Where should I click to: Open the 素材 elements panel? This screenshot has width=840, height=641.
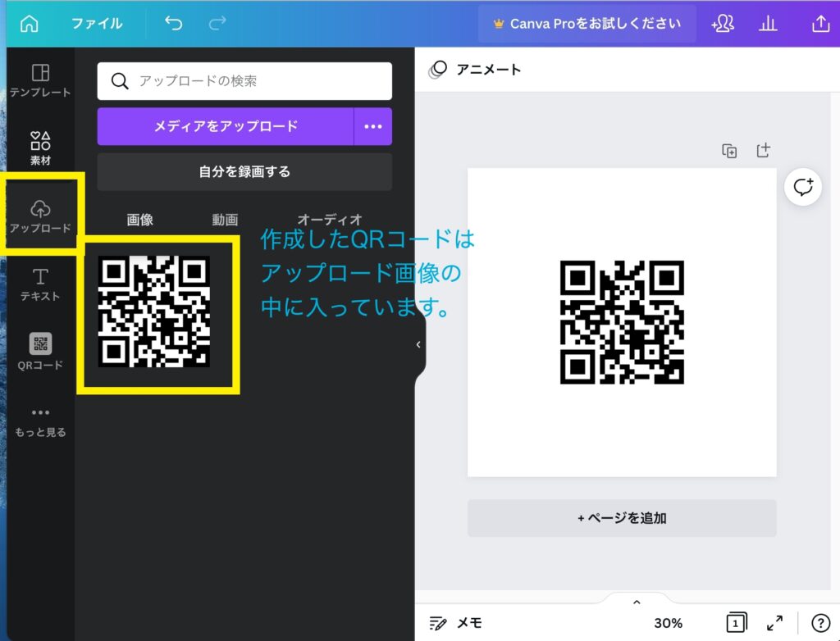click(40, 148)
